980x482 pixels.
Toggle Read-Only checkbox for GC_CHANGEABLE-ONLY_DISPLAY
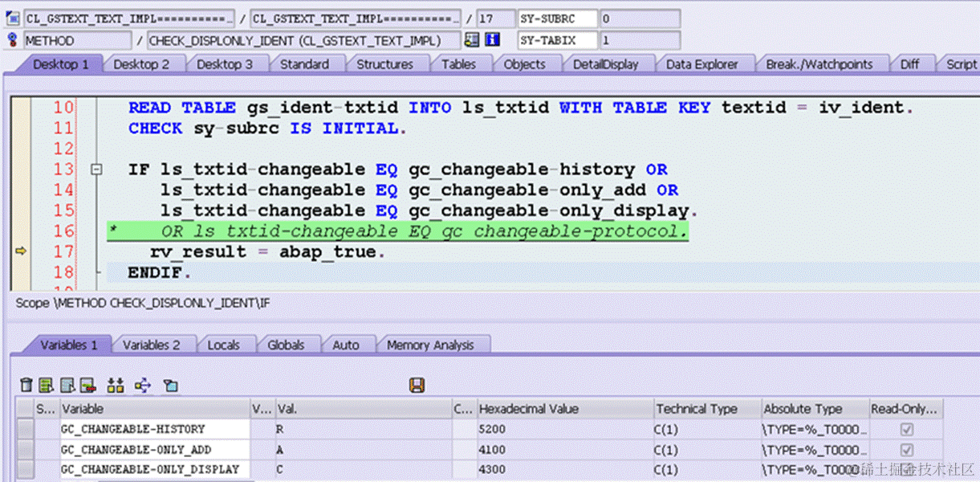907,469
